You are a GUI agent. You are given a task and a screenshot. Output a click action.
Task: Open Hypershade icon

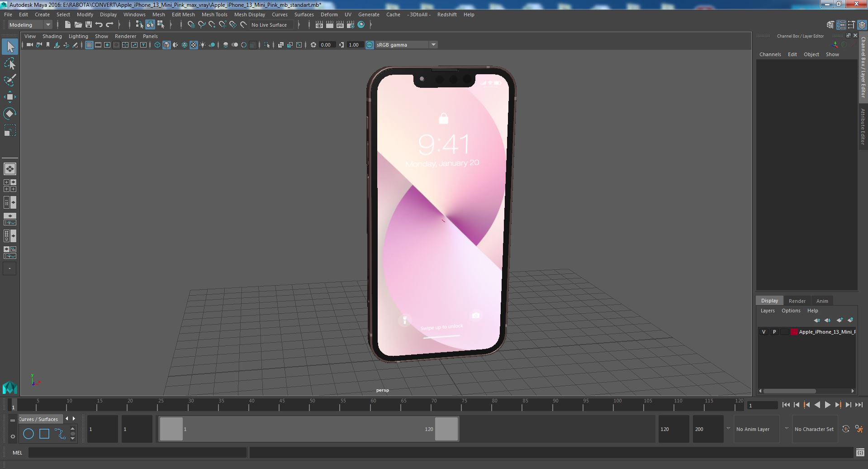point(361,25)
